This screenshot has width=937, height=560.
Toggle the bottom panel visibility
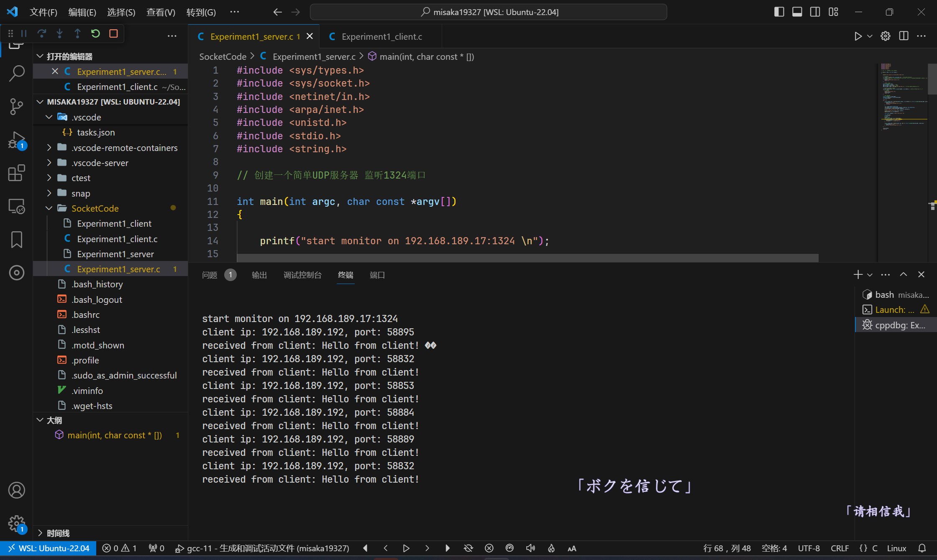797,12
